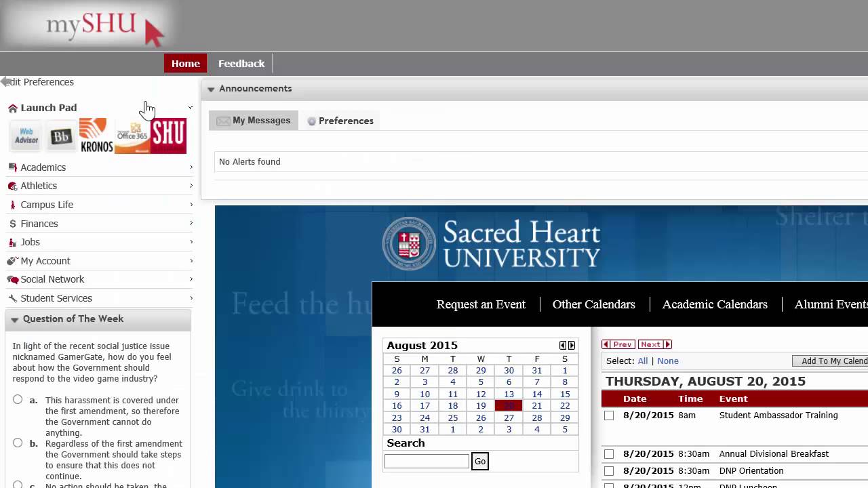Click the Sacred Heart University seal
The width and height of the screenshot is (868, 488).
[x=409, y=244]
